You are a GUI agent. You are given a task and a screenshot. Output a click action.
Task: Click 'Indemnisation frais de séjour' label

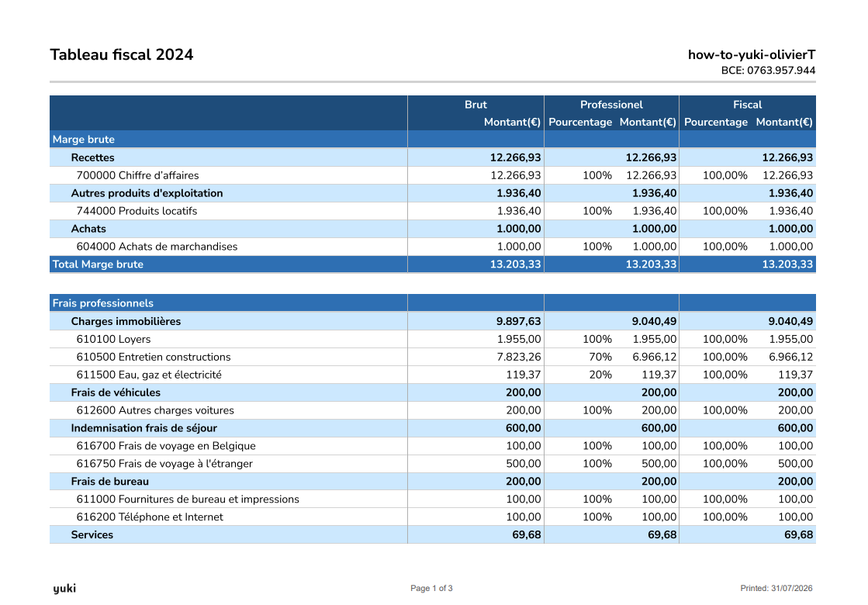pos(144,428)
